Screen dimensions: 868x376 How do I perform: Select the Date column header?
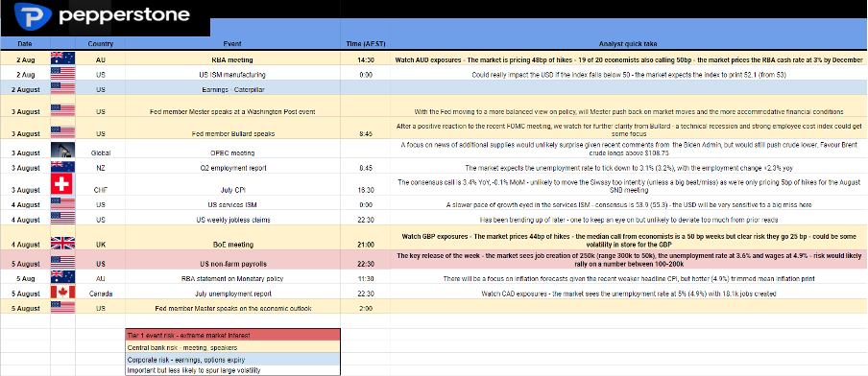pos(25,44)
